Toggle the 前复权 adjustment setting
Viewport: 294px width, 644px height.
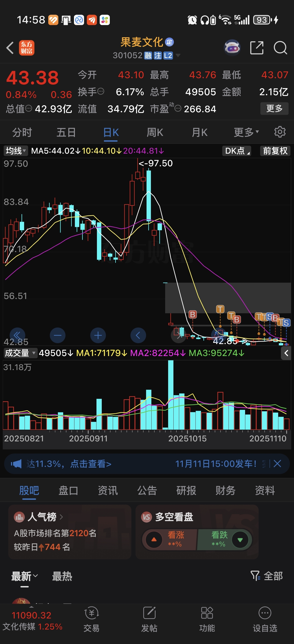[275, 151]
